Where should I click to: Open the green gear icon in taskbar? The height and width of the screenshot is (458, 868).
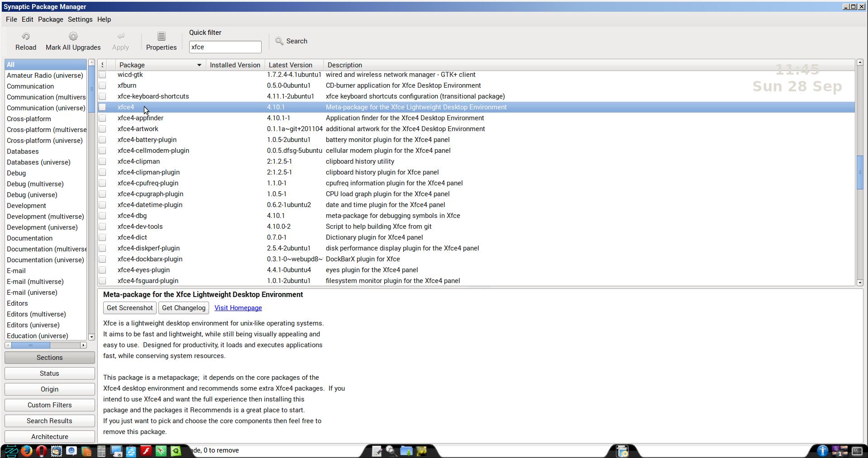point(176,451)
